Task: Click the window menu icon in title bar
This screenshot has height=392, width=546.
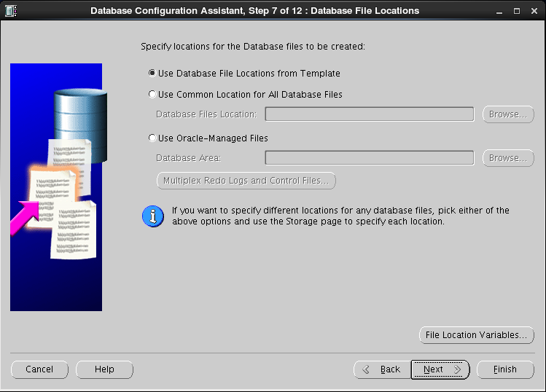Action: click(x=10, y=11)
